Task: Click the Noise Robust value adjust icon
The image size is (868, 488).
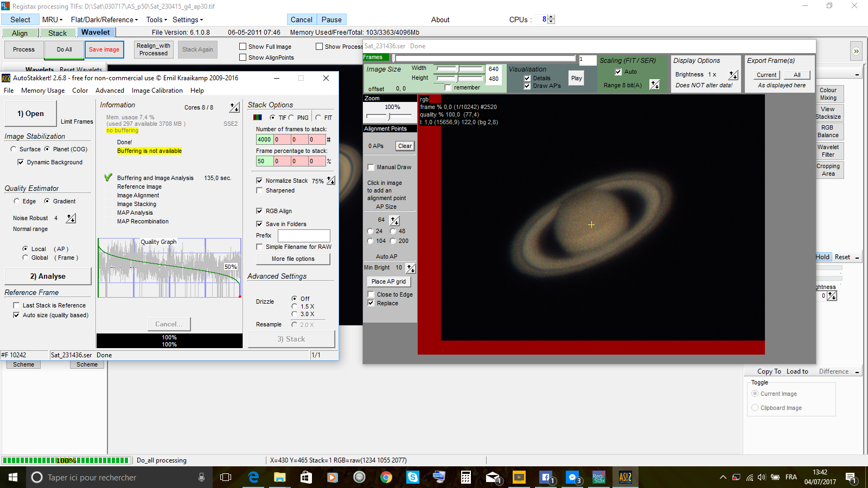Action: click(71, 218)
